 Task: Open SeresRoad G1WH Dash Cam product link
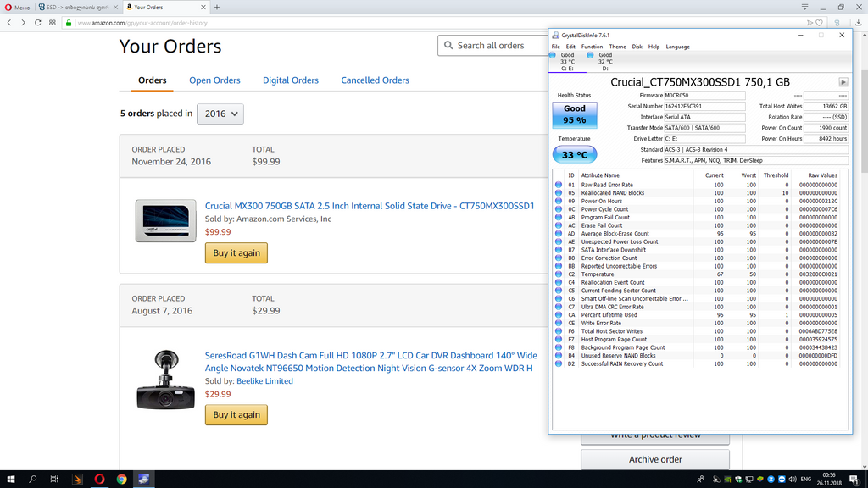[371, 362]
